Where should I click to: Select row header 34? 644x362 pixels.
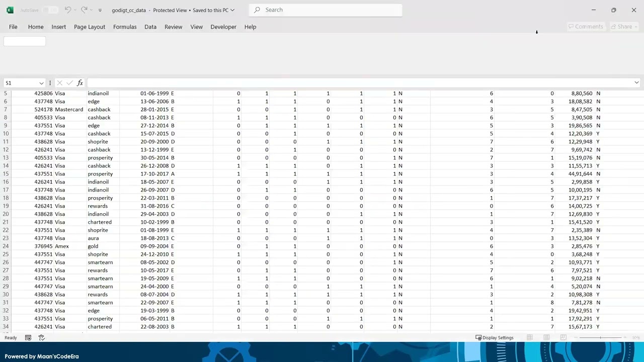[6, 327]
